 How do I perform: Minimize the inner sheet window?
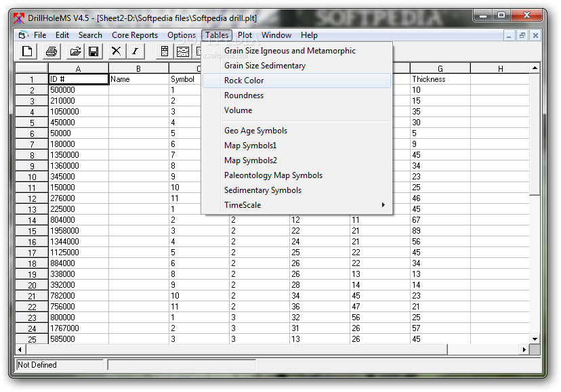point(509,35)
